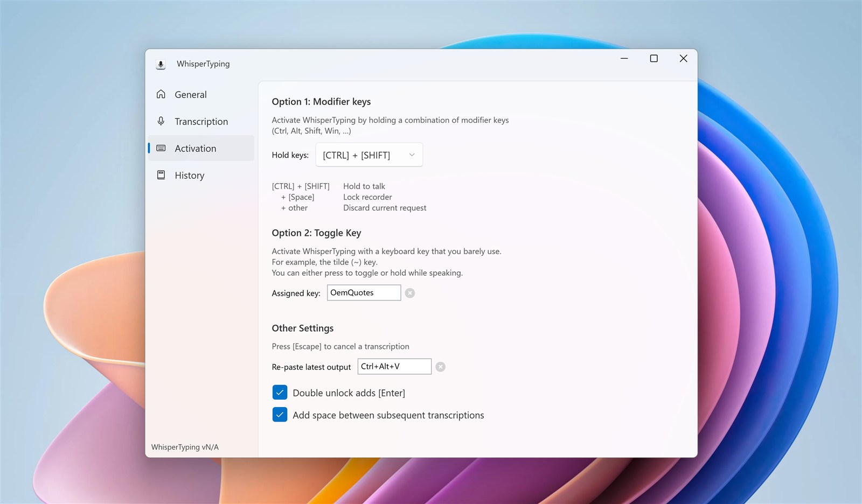Click the chevron on the Hold keys selector

[412, 155]
